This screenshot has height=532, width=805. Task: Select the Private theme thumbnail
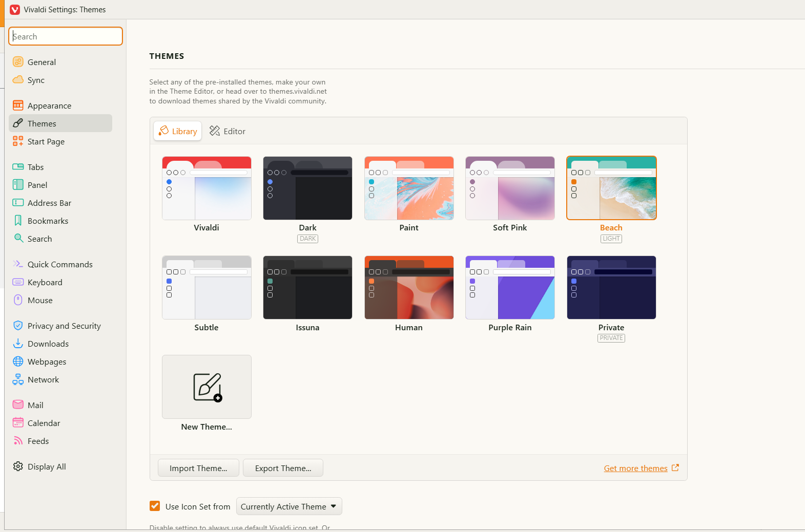(x=611, y=287)
